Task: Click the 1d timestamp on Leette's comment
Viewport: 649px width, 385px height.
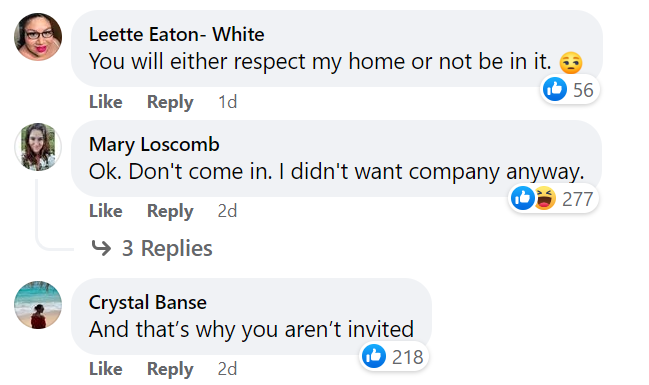Action: tap(228, 101)
